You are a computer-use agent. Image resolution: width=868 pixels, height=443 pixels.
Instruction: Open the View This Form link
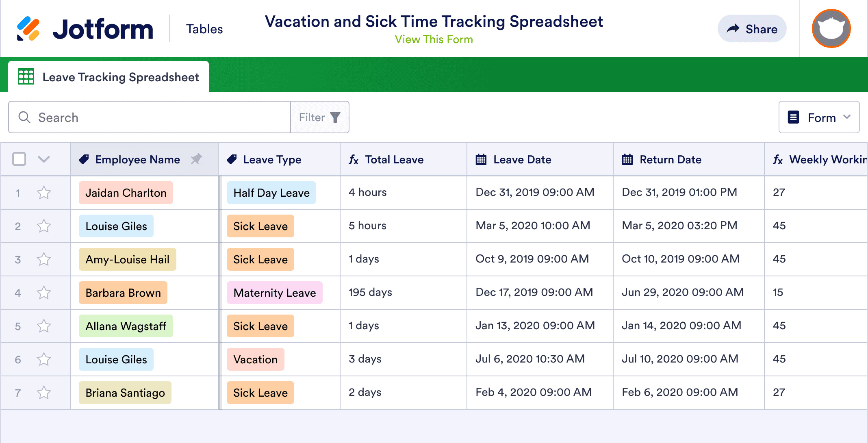(433, 39)
